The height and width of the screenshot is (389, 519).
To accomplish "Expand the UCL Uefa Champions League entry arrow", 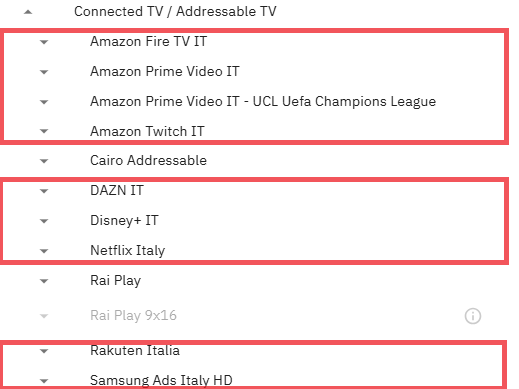I will pos(44,102).
